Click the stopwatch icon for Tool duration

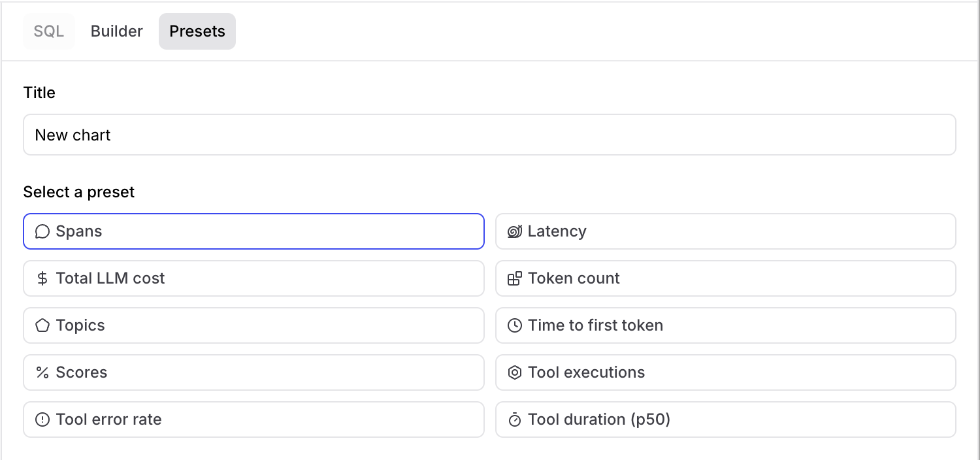pos(515,419)
